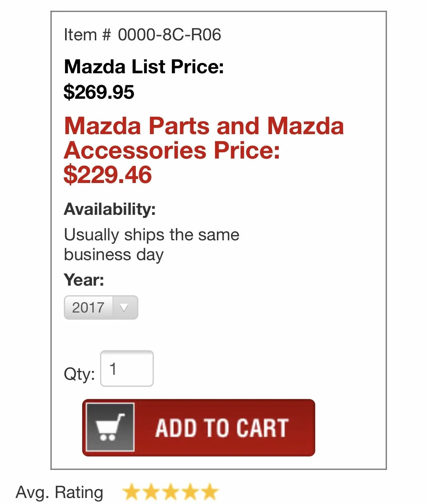Image resolution: width=427 pixels, height=504 pixels.
Task: Click the red Mazda Parts price heading
Action: (x=204, y=138)
